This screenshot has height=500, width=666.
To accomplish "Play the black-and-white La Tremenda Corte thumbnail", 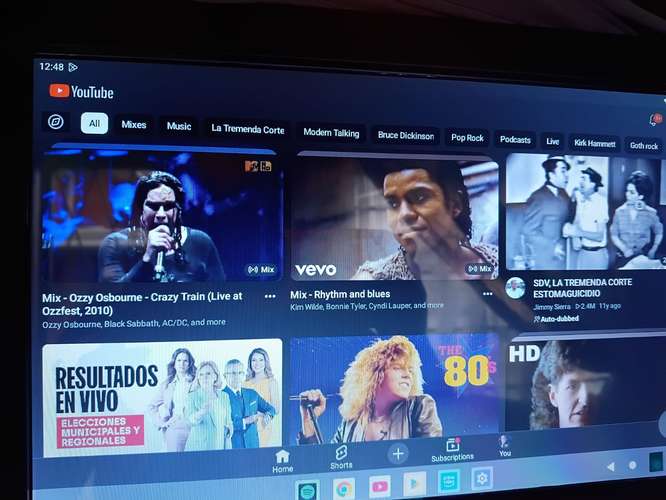I will point(586,212).
